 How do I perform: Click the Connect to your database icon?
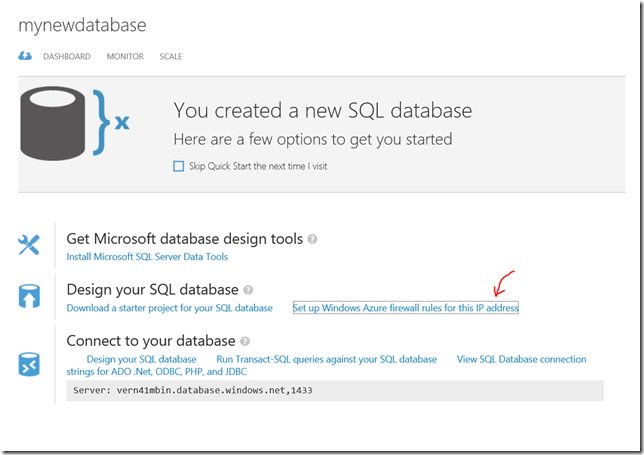pos(29,364)
